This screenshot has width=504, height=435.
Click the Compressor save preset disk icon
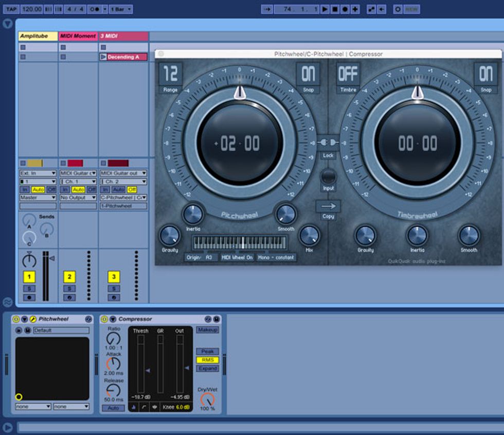point(217,319)
